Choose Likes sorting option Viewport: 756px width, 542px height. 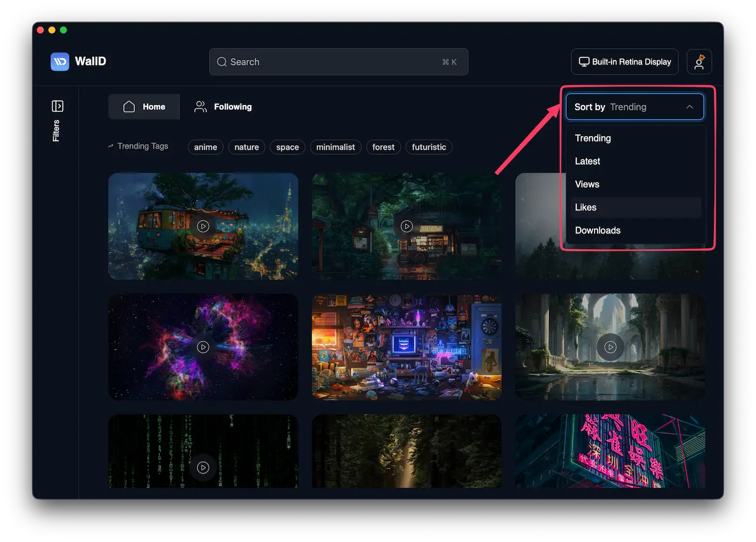[586, 208]
